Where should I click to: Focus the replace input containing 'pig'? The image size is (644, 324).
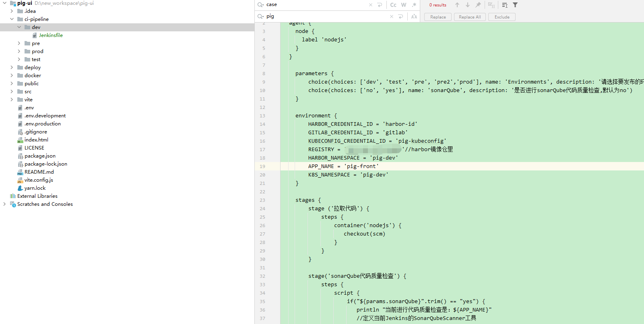(x=326, y=16)
